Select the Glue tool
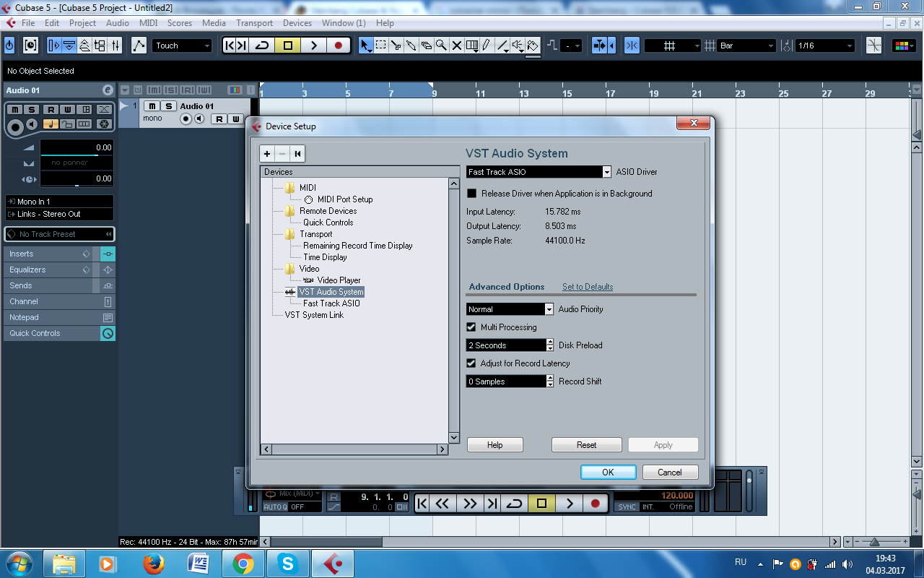 (411, 46)
